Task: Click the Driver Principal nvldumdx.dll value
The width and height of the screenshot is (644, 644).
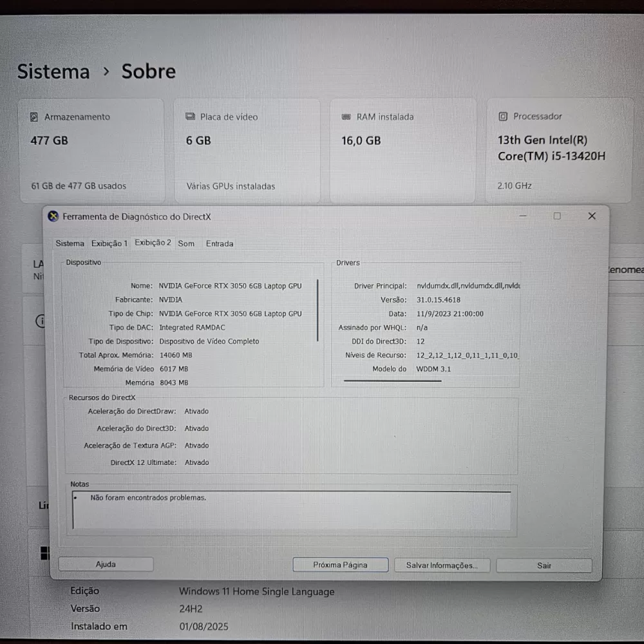Action: [468, 286]
